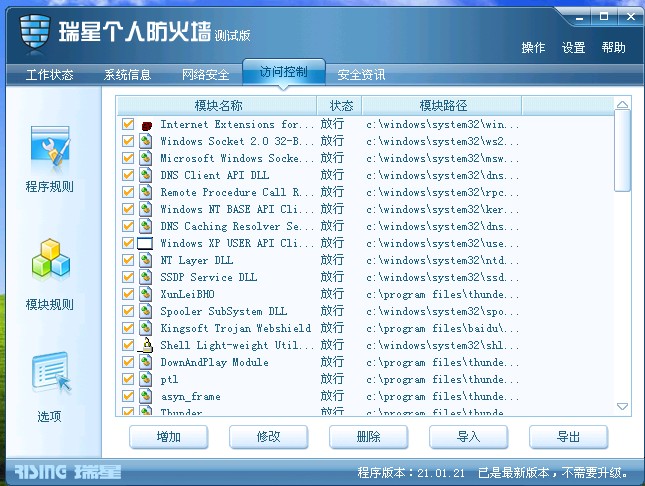Uncheck Internet Extensions module checkbox
This screenshot has height=486, width=645.
128,124
